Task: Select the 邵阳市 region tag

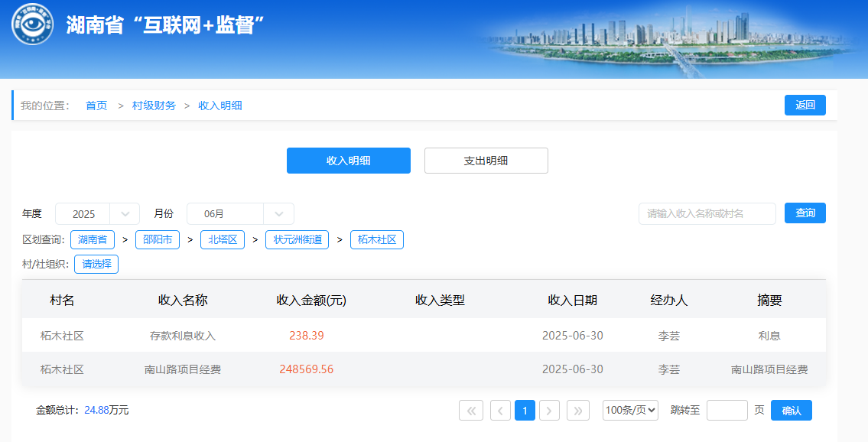Action: coord(158,239)
